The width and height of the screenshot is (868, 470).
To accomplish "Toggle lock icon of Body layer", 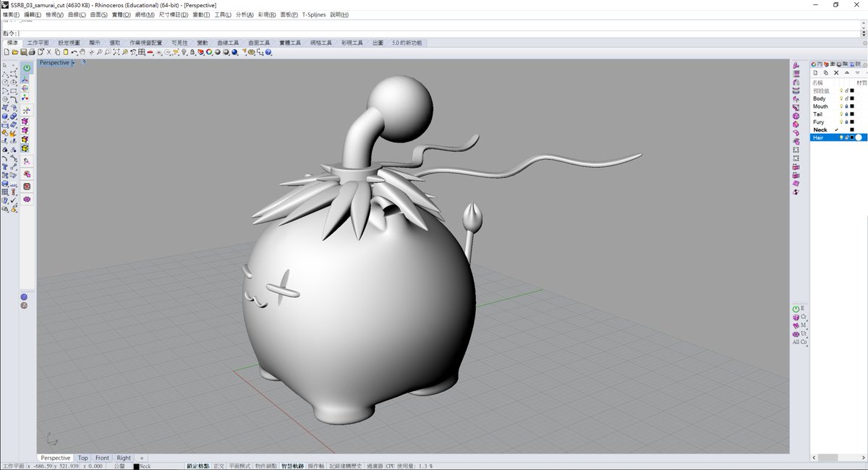I will (846, 98).
